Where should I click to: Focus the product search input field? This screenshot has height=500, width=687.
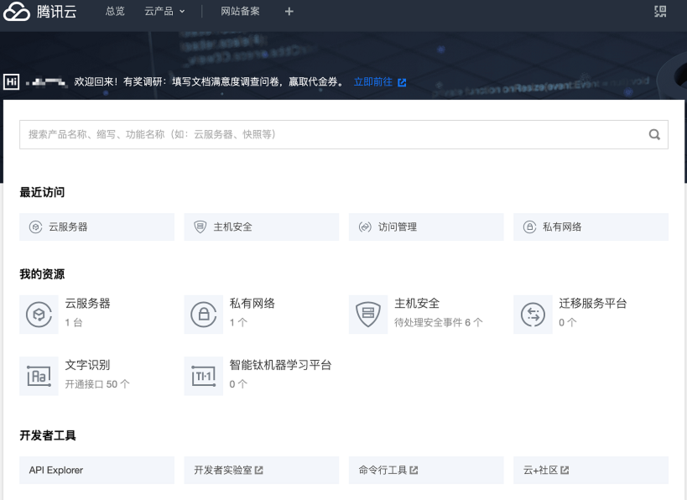point(344,135)
